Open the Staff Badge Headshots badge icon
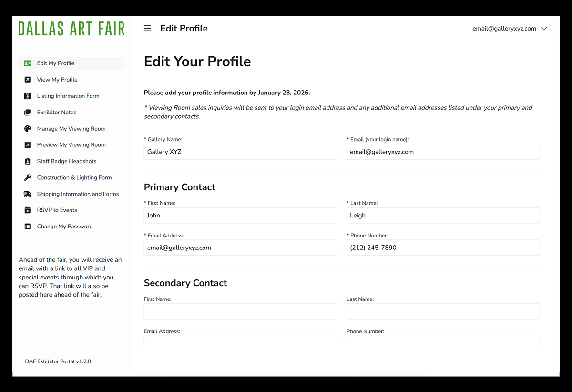Screen dimensions: 572x392 (x=28, y=161)
